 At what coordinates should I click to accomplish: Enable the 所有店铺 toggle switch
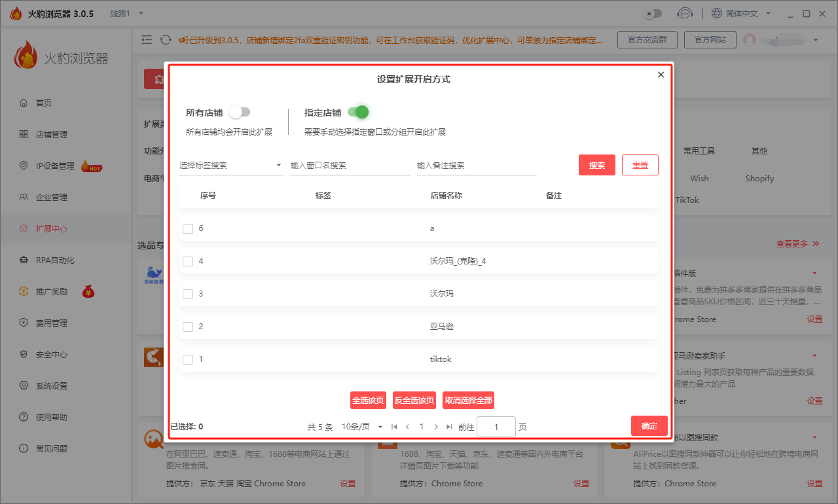click(240, 112)
